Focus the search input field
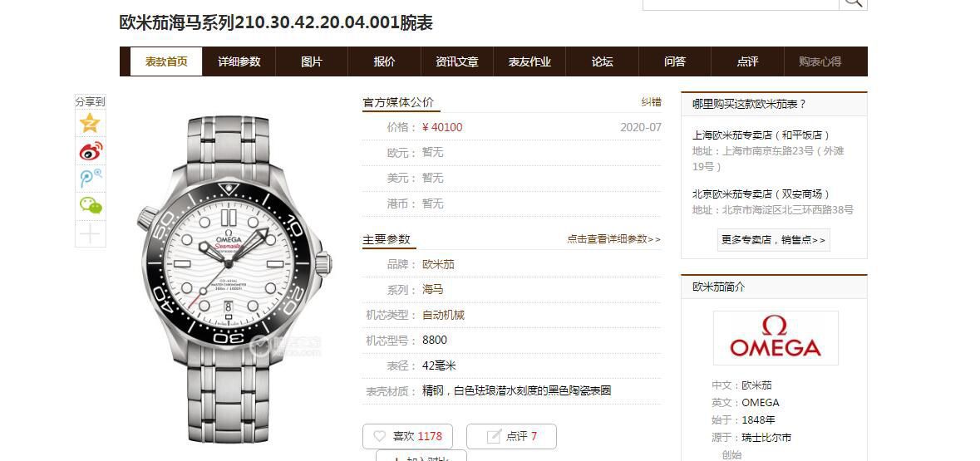Screen dimensions: 980x461 coord(741,3)
